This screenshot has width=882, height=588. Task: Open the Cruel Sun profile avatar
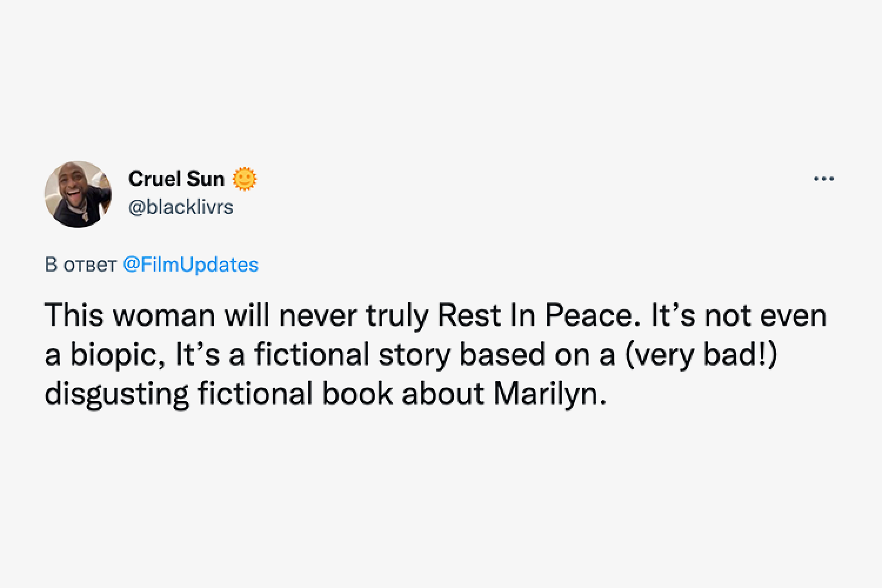coord(78,194)
